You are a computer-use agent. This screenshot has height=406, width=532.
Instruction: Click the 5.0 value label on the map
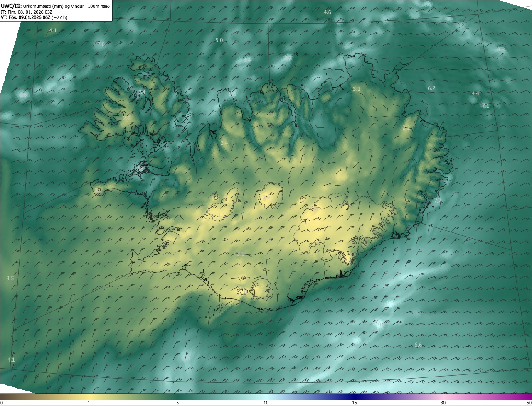pyautogui.click(x=219, y=40)
